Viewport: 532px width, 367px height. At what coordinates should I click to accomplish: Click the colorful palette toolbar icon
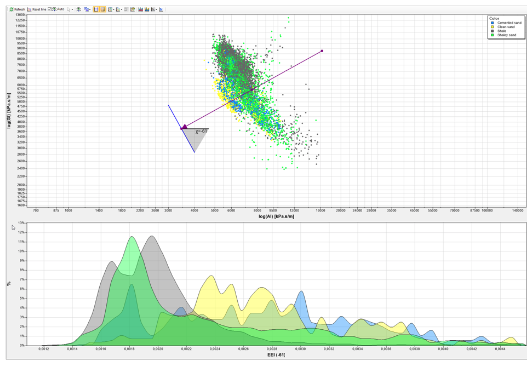(133, 9)
